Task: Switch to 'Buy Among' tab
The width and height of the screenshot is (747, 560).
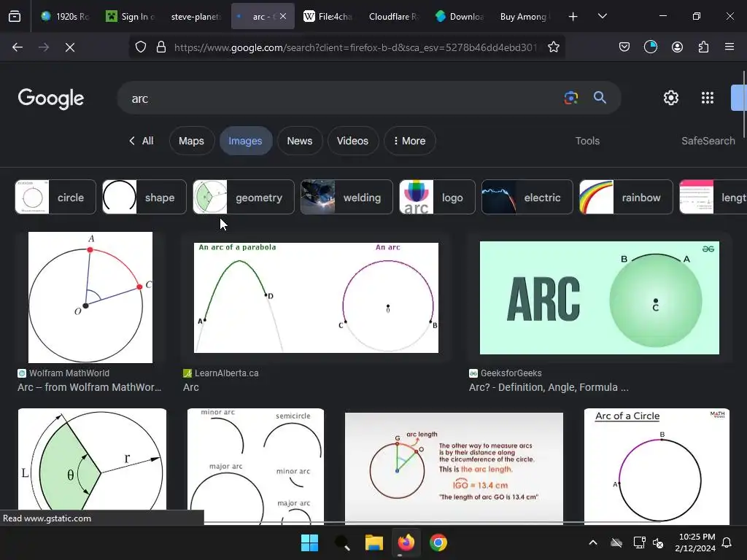Action: (x=525, y=16)
